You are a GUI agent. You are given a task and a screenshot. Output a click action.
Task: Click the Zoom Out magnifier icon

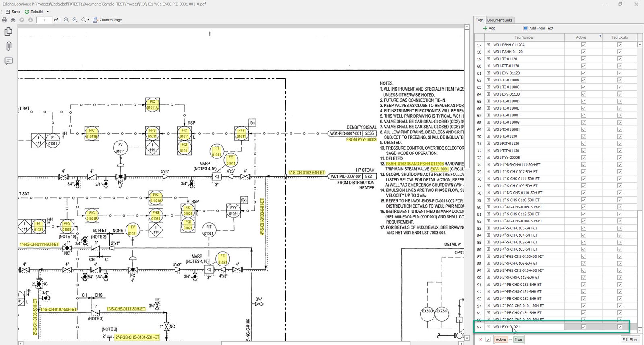(66, 20)
